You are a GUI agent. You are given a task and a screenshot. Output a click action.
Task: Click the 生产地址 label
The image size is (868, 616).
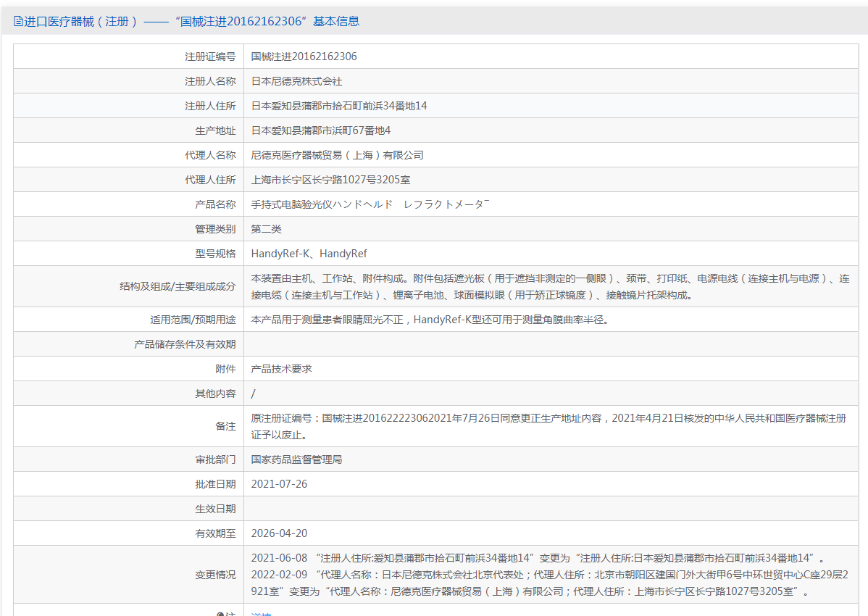[x=215, y=130]
